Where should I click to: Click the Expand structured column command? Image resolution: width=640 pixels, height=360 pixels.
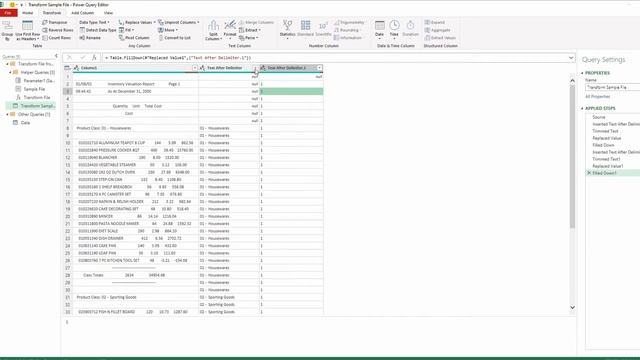tap(435, 22)
